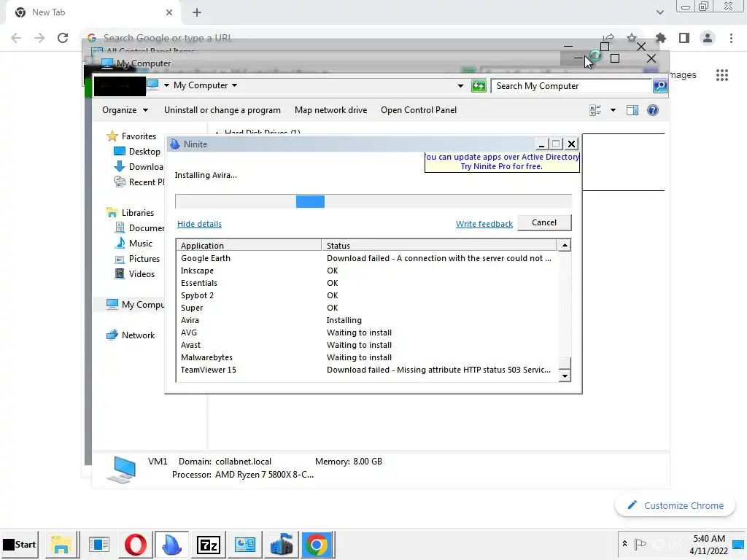
Task: Close the New Tab tab
Action: click(169, 12)
